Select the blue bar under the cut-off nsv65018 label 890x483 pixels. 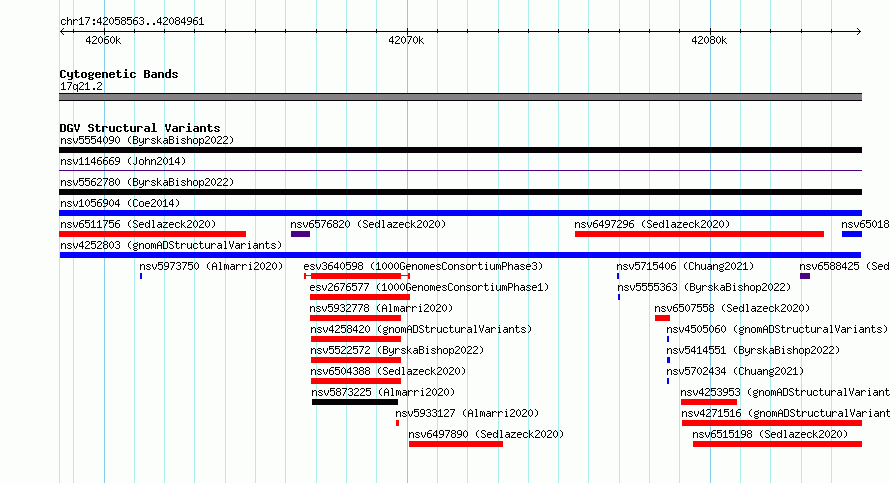pos(852,234)
